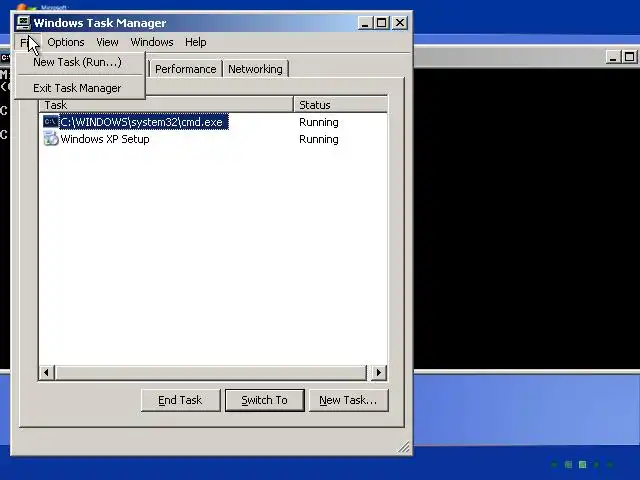Click the Task Manager title bar icon
The height and width of the screenshot is (480, 640).
click(24, 22)
